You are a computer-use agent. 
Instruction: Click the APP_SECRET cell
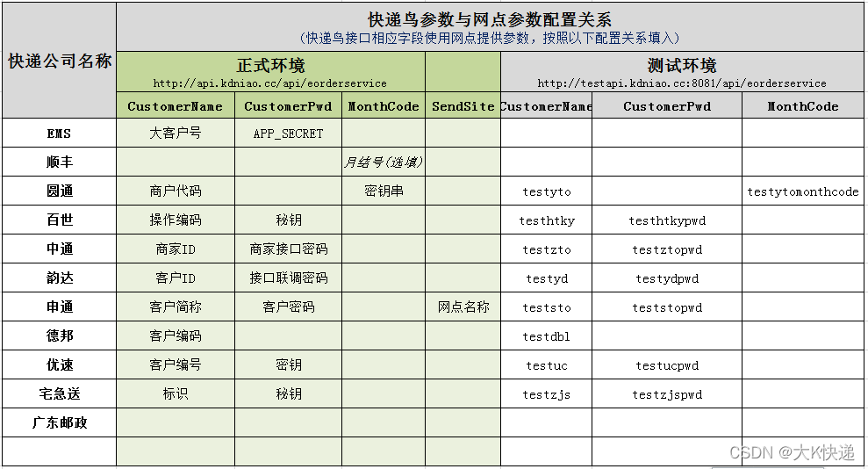289,133
